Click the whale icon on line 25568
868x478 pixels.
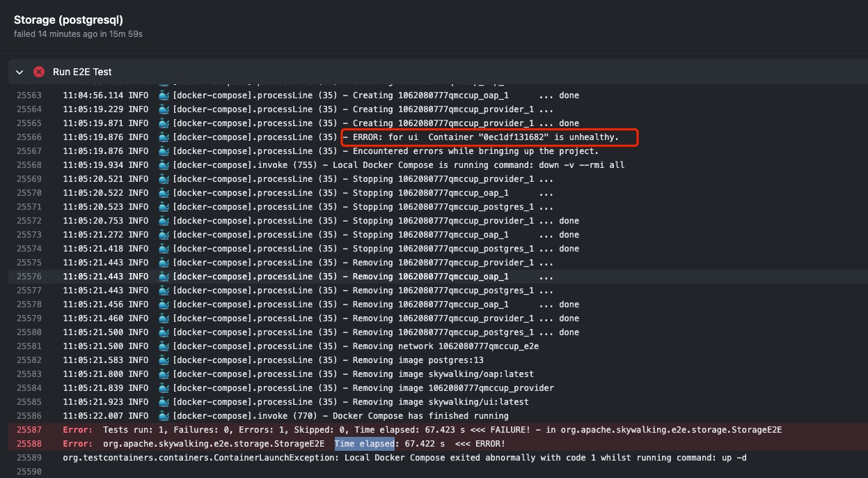tap(164, 165)
